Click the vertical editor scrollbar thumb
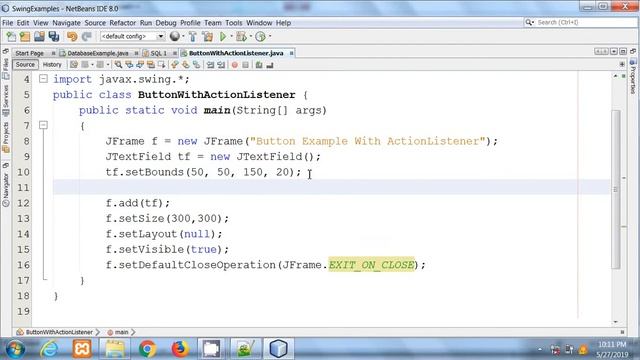The height and width of the screenshot is (360, 640). [616, 189]
